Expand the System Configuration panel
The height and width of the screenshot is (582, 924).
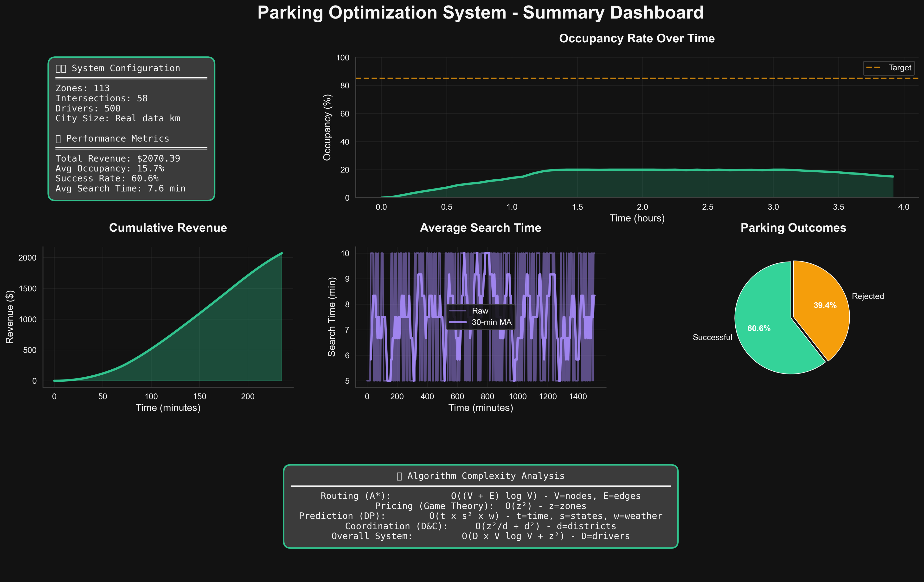pyautogui.click(x=125, y=68)
